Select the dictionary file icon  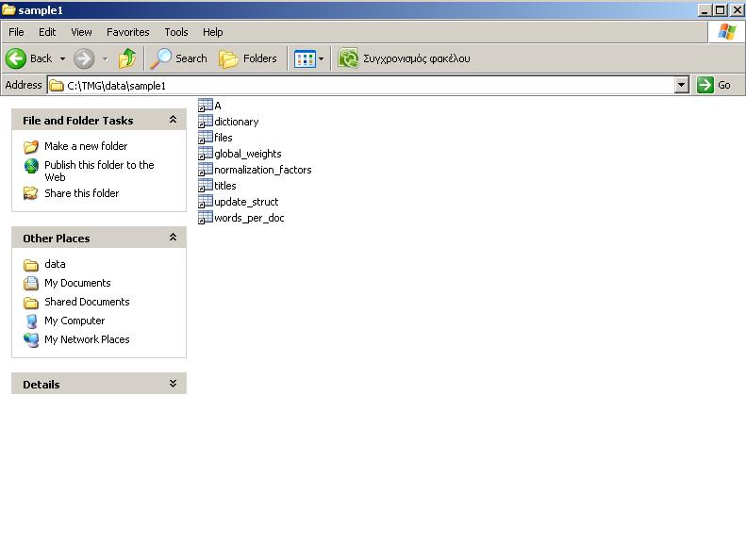click(206, 122)
